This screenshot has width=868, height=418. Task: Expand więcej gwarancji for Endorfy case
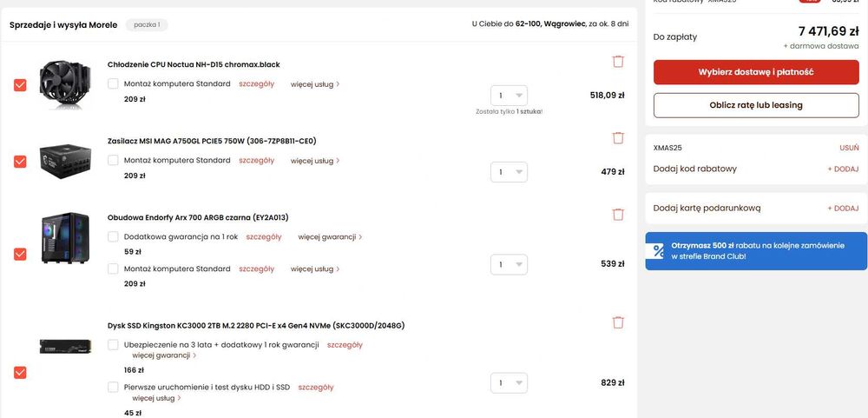point(330,236)
